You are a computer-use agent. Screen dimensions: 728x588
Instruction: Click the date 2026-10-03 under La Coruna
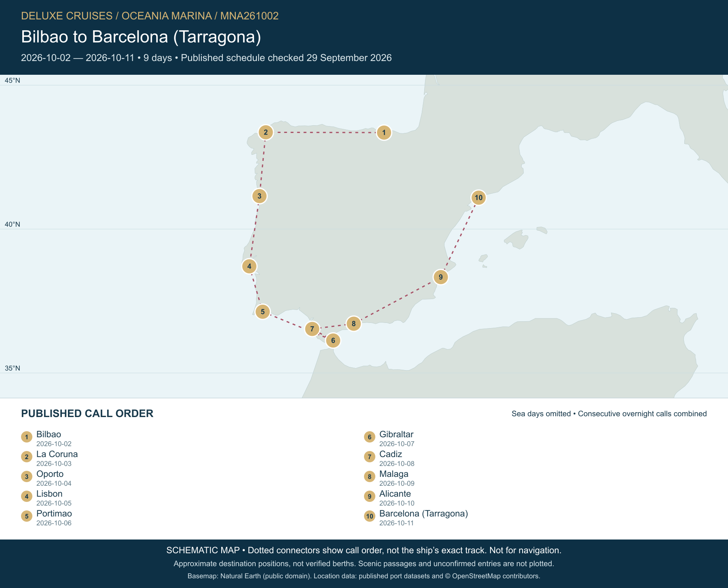54,464
